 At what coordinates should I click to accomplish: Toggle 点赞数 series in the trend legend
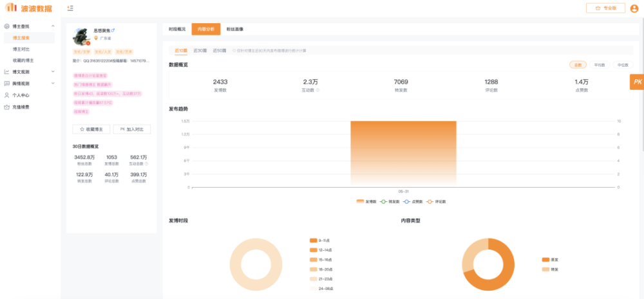pyautogui.click(x=412, y=202)
